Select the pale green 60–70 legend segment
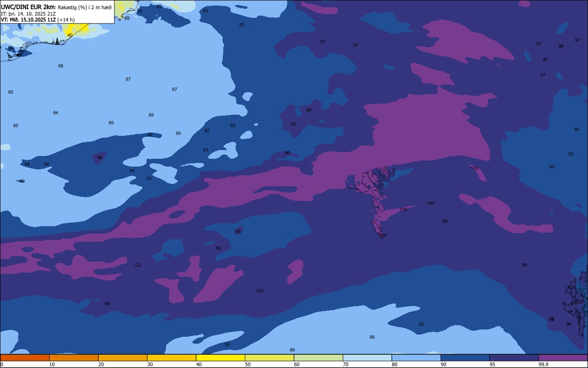The image size is (588, 368). point(318,357)
